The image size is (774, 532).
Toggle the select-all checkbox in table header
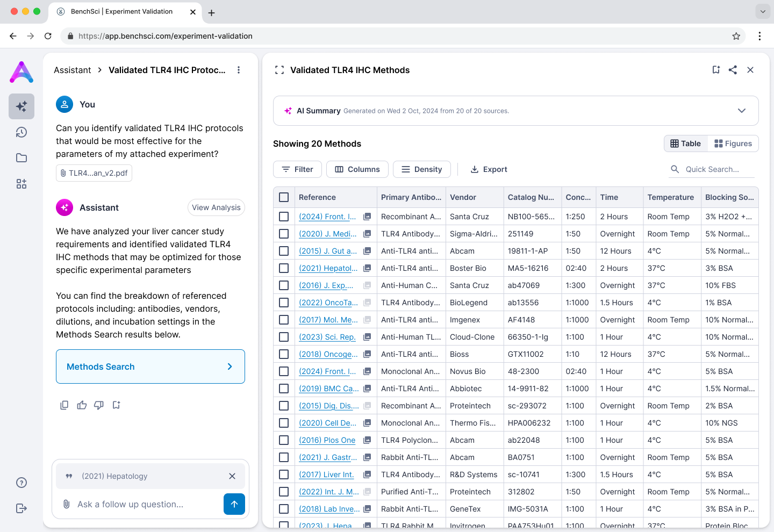pos(284,197)
